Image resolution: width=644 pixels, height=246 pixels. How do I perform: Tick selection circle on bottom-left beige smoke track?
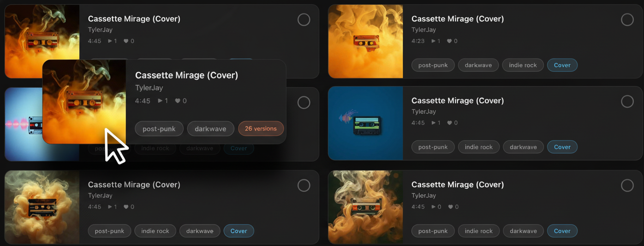coord(304,186)
